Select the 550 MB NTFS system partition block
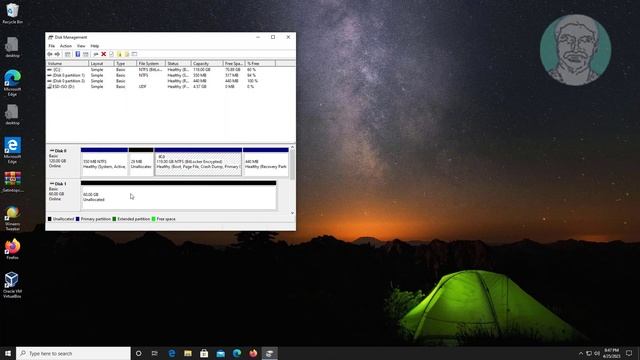This screenshot has width=640, height=360. [x=104, y=162]
